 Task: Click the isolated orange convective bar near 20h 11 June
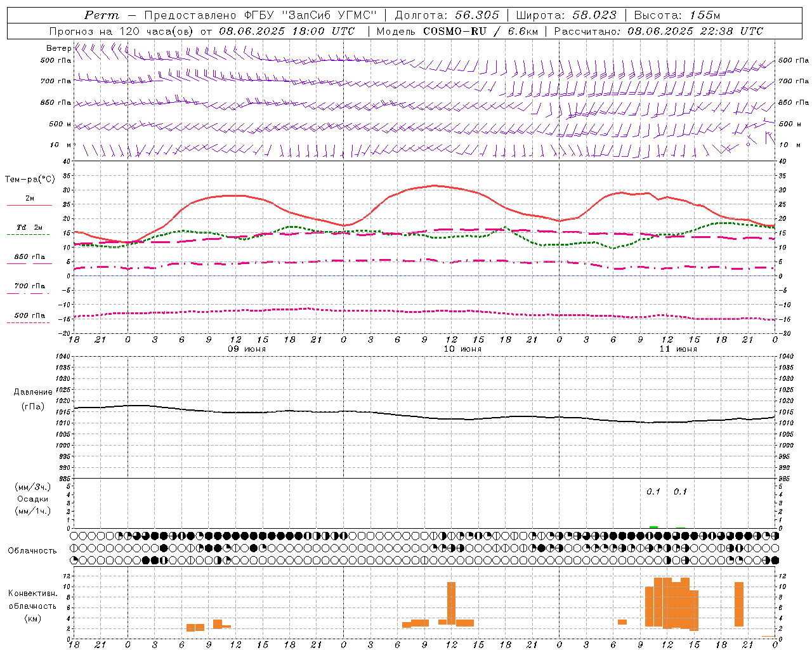[x=739, y=604]
